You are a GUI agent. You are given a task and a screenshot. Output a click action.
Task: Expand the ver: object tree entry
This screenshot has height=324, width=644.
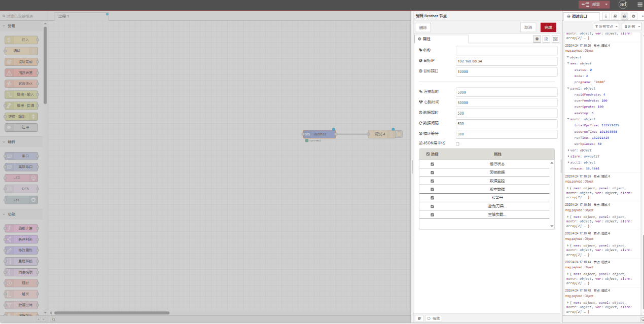point(568,150)
